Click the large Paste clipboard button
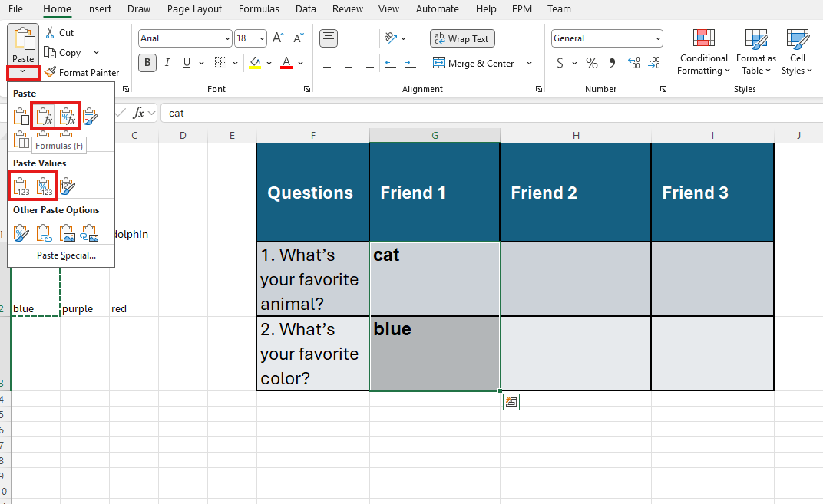Image resolution: width=823 pixels, height=504 pixels. (23, 45)
